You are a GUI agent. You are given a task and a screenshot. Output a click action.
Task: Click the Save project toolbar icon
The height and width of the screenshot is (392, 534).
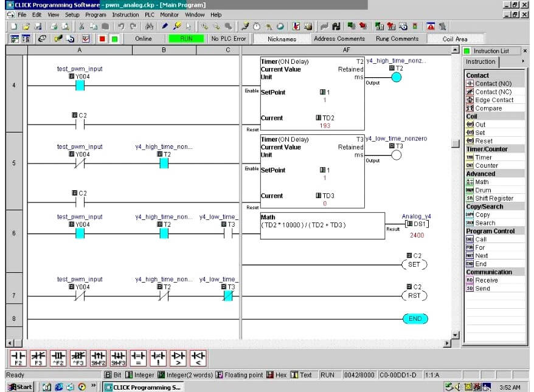(x=38, y=26)
